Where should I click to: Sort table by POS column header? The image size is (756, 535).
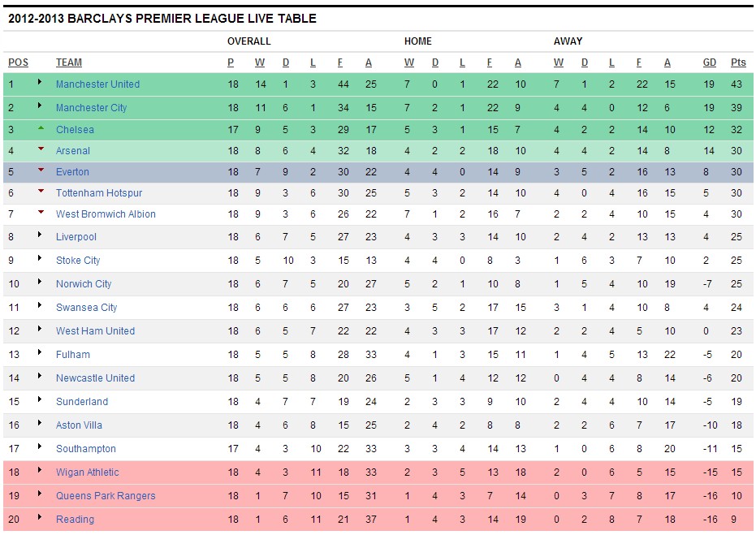click(x=19, y=63)
